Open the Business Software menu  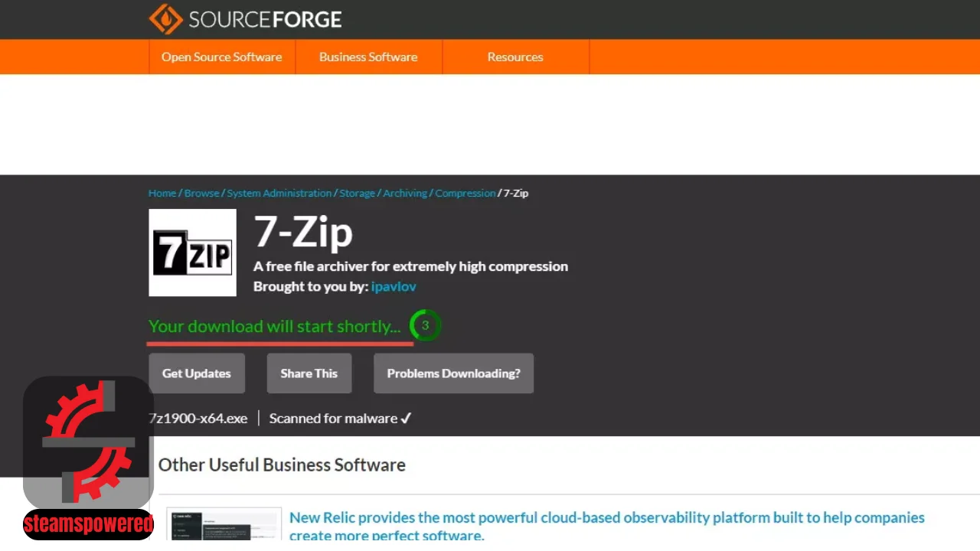(x=368, y=57)
